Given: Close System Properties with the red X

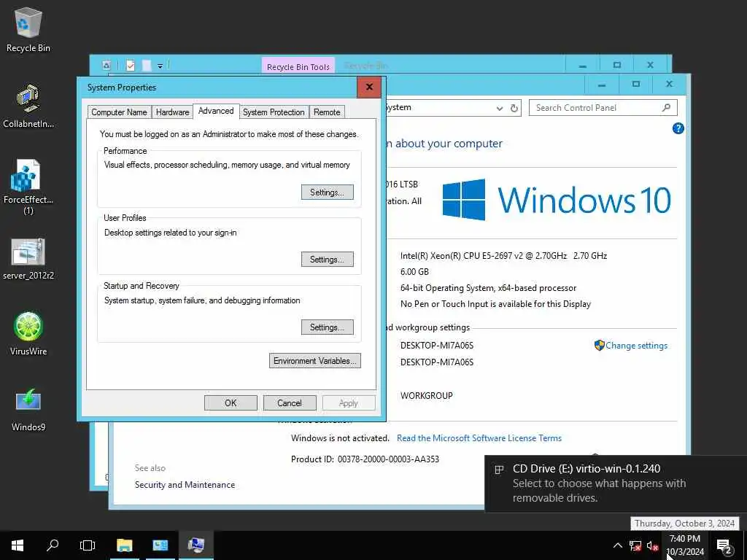Looking at the screenshot, I should 369,87.
